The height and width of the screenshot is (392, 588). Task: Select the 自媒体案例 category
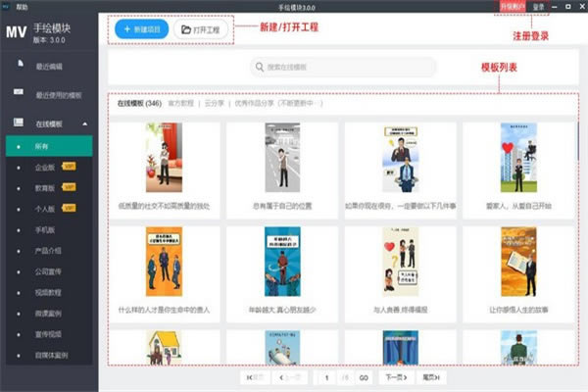coord(49,355)
